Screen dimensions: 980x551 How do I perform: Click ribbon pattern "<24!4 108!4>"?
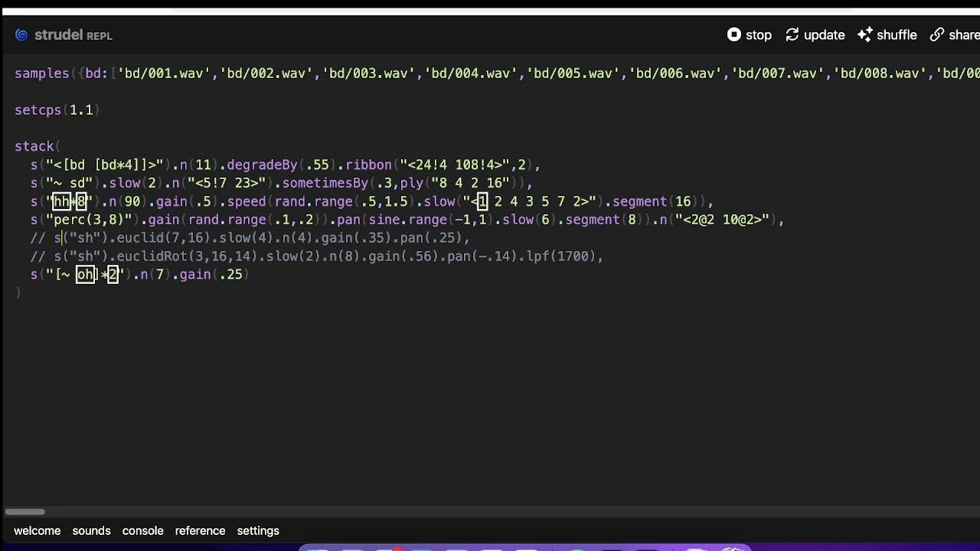tap(455, 165)
